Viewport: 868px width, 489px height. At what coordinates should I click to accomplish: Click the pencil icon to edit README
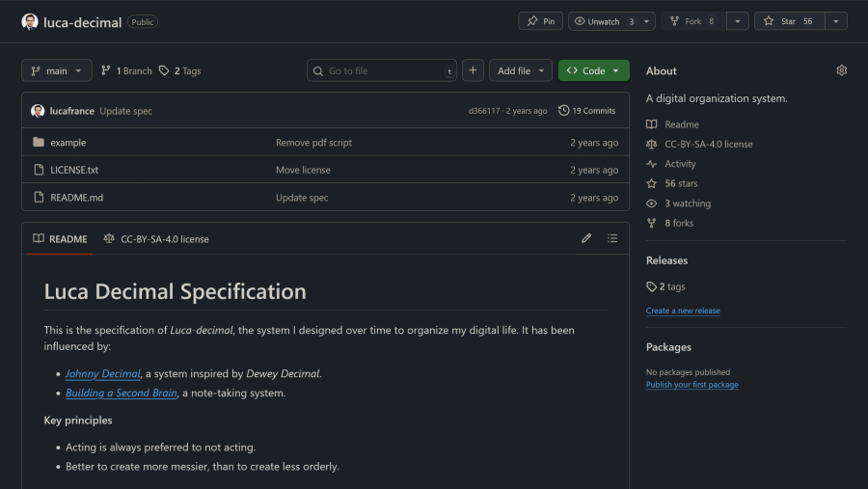pyautogui.click(x=586, y=238)
